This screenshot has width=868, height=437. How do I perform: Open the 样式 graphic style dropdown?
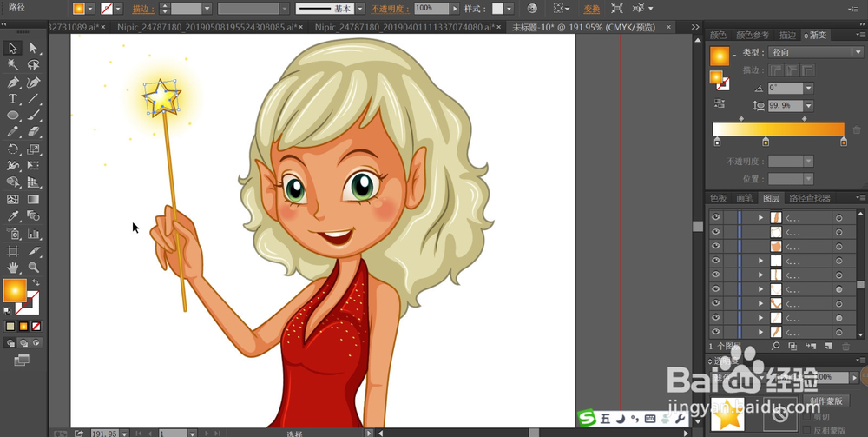click(x=509, y=9)
